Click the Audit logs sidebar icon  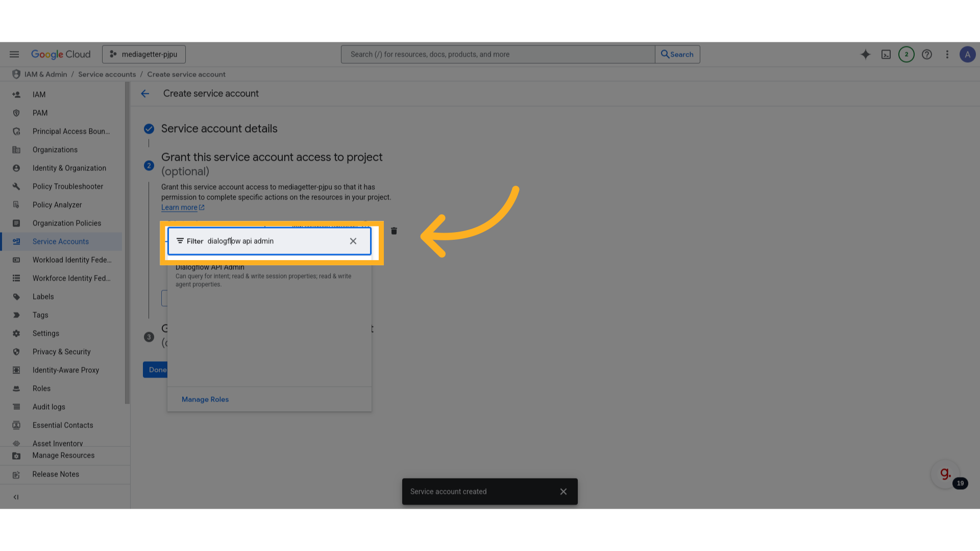click(x=16, y=407)
